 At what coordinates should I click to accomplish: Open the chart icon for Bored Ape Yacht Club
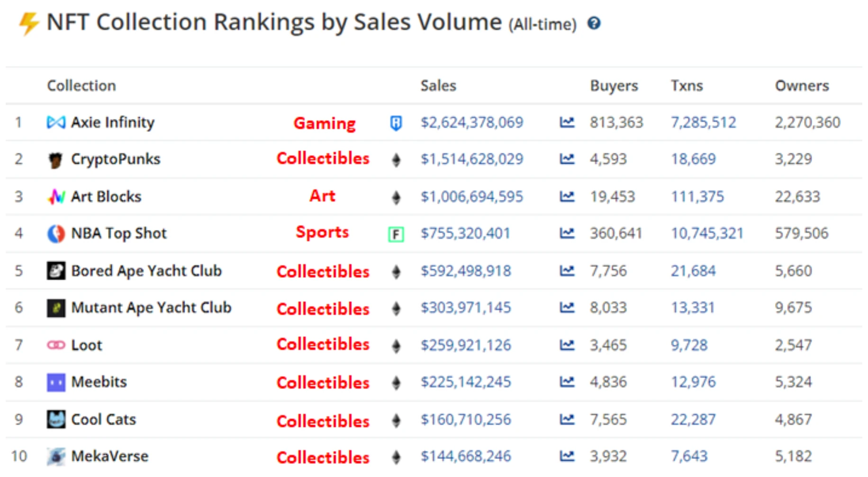coord(567,271)
